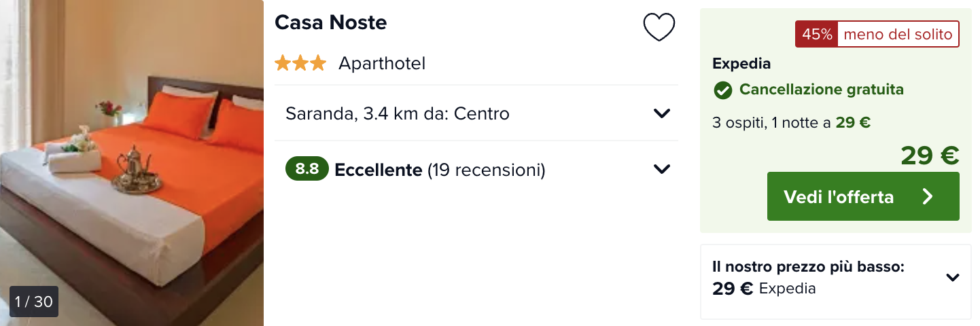980x326 pixels.
Task: Click the 'Cancellazione gratuita' label
Action: (822, 90)
